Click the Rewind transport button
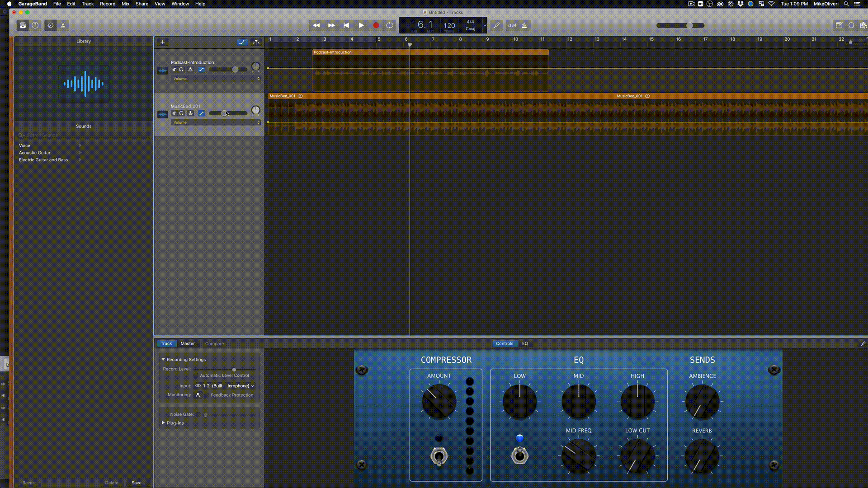 [316, 26]
